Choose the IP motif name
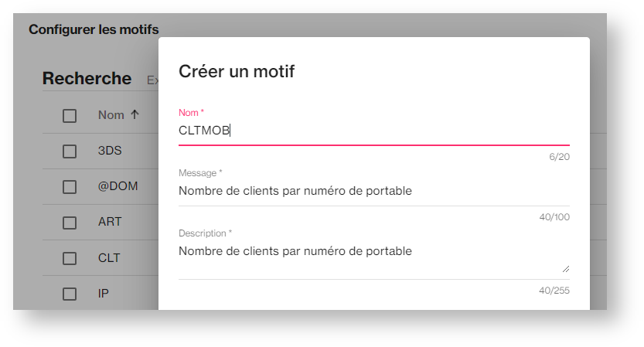Viewport: 644px width, 347px height. coord(103,294)
